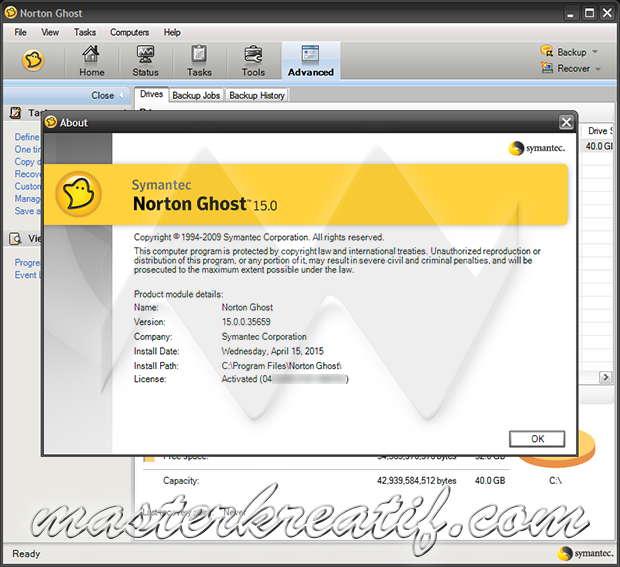Expand the Backup dropdown arrow
This screenshot has height=567, width=620.
pos(595,52)
